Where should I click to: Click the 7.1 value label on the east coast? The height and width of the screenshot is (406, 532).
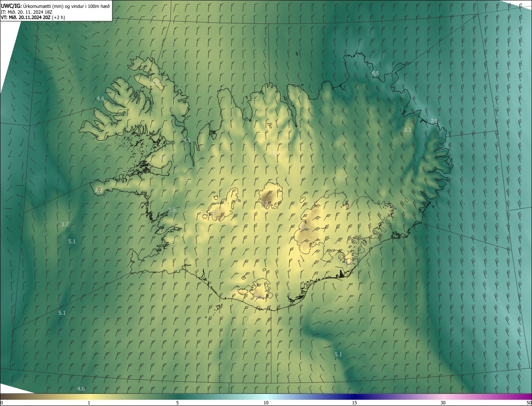pyautogui.click(x=434, y=121)
